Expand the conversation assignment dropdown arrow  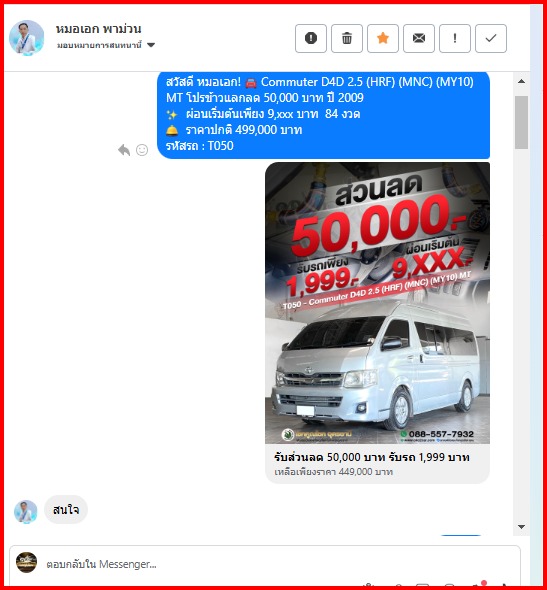click(x=151, y=45)
